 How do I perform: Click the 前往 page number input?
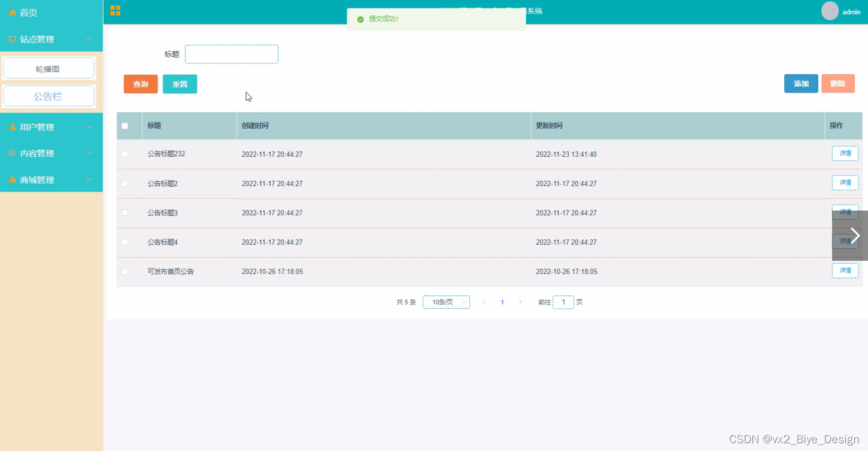pos(563,302)
